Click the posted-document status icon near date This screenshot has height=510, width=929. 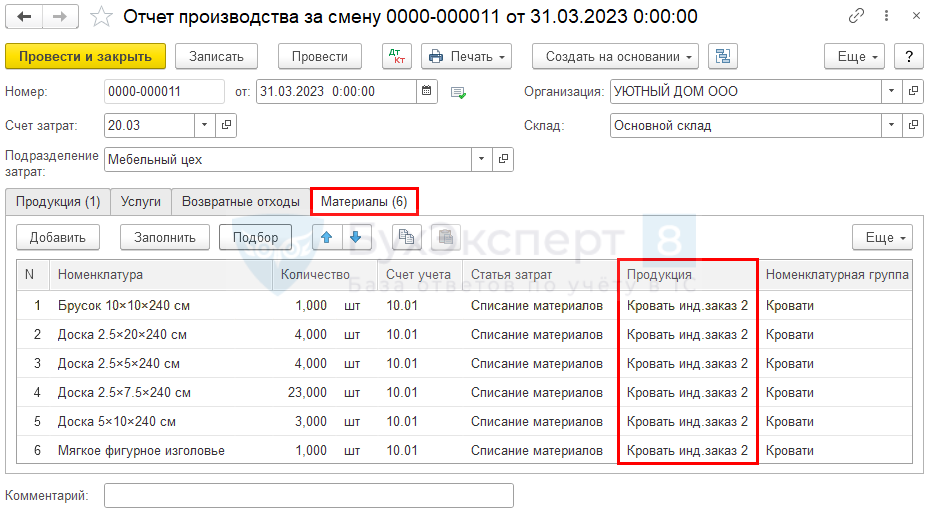pos(458,92)
